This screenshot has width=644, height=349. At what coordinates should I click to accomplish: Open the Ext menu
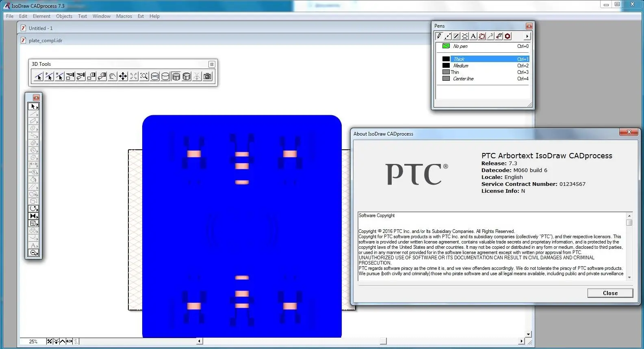141,16
